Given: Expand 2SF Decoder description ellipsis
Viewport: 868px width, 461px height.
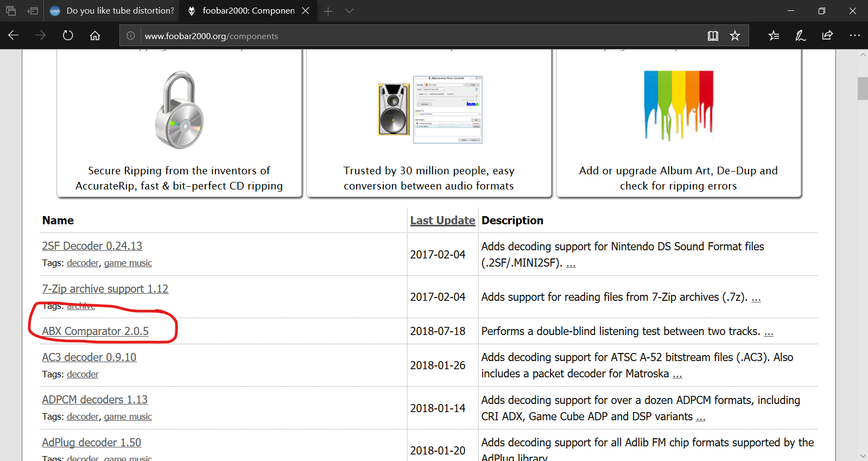Looking at the screenshot, I should (x=571, y=263).
